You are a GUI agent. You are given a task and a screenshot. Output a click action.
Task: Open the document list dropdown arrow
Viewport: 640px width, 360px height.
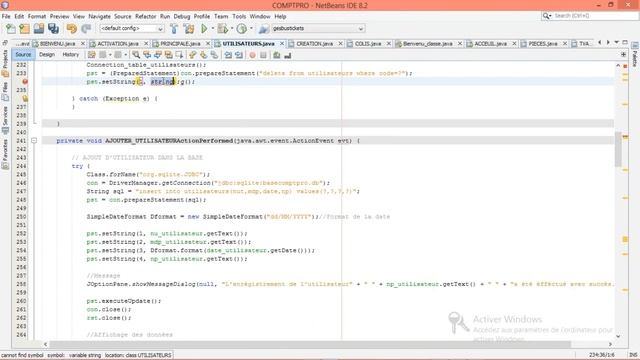click(x=617, y=42)
